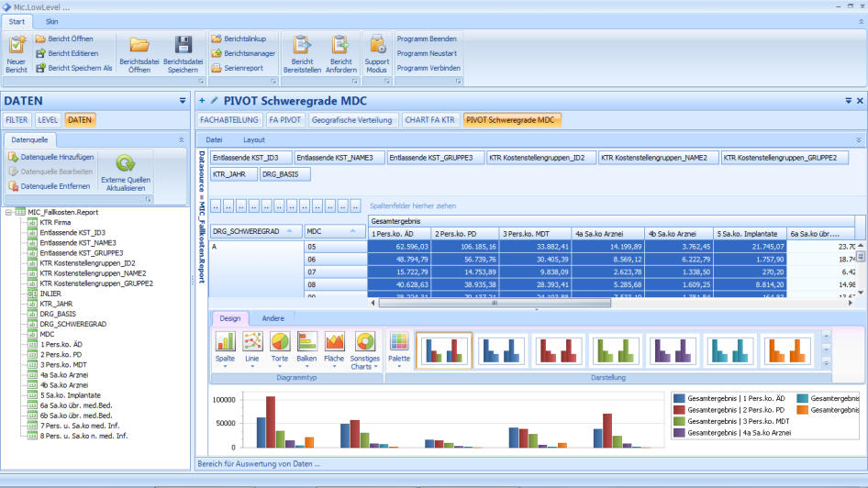Image resolution: width=868 pixels, height=488 pixels.
Task: Choose the Fläche area chart type
Action: [x=334, y=342]
